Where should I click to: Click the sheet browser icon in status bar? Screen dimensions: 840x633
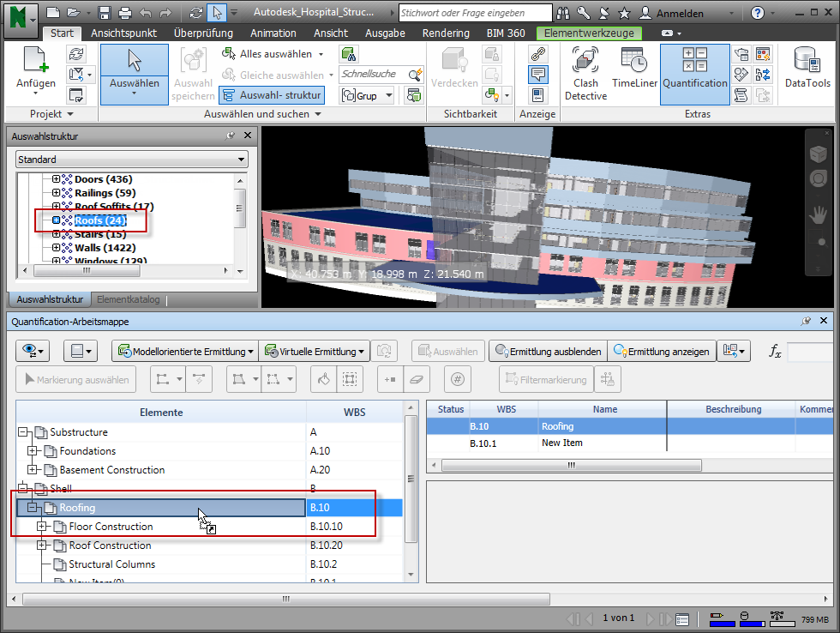[682, 619]
